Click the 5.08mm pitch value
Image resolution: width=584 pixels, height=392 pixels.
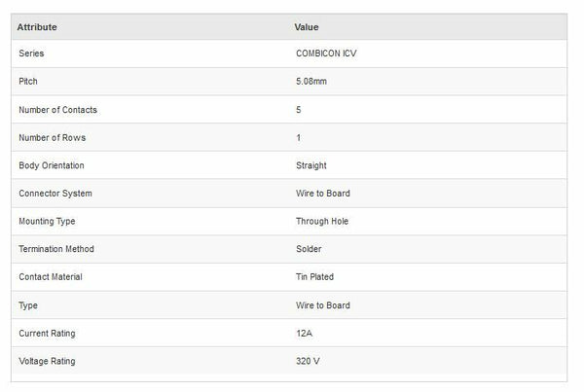311,82
